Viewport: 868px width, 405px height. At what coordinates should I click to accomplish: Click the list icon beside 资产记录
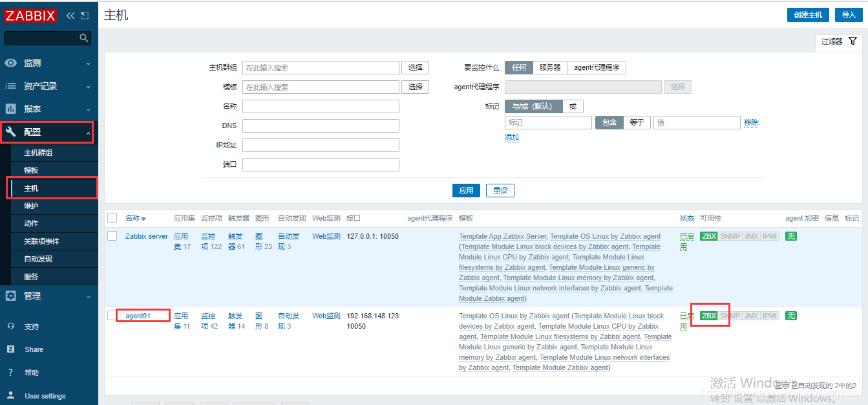[x=10, y=86]
